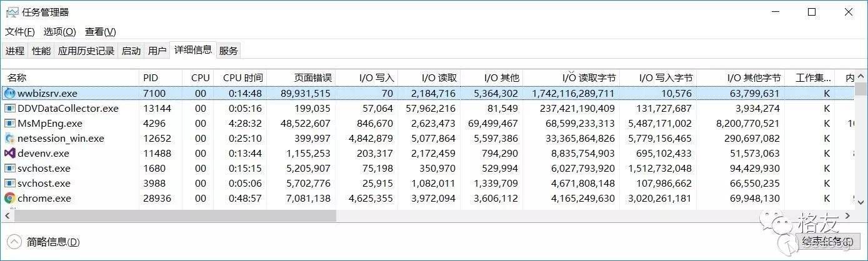The height and width of the screenshot is (261, 868).
Task: Click the devenv.exe Visual Studio icon
Action: (x=9, y=154)
